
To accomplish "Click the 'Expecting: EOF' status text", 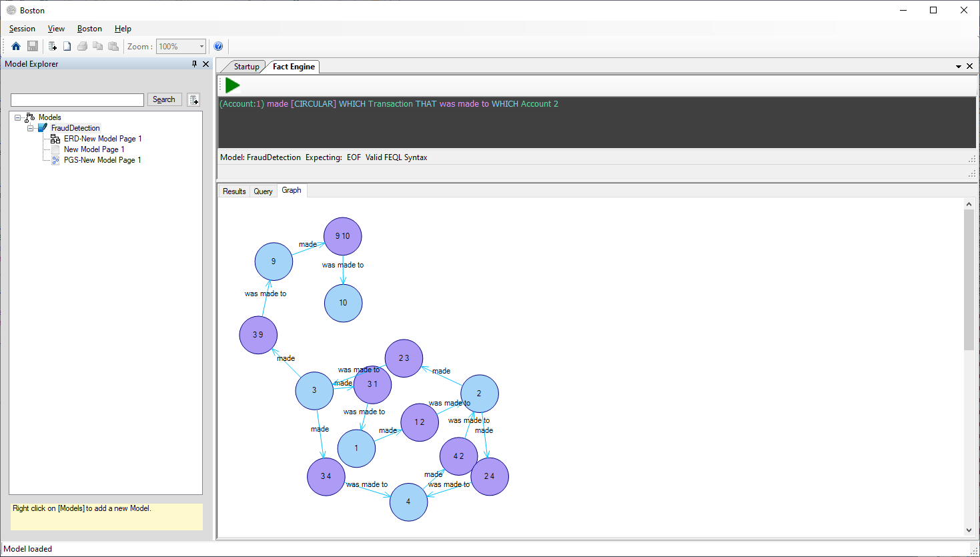I will click(333, 157).
